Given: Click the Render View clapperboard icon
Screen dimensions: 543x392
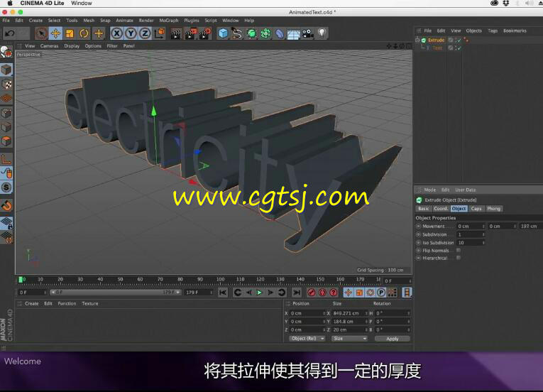Looking at the screenshot, I should (x=176, y=33).
